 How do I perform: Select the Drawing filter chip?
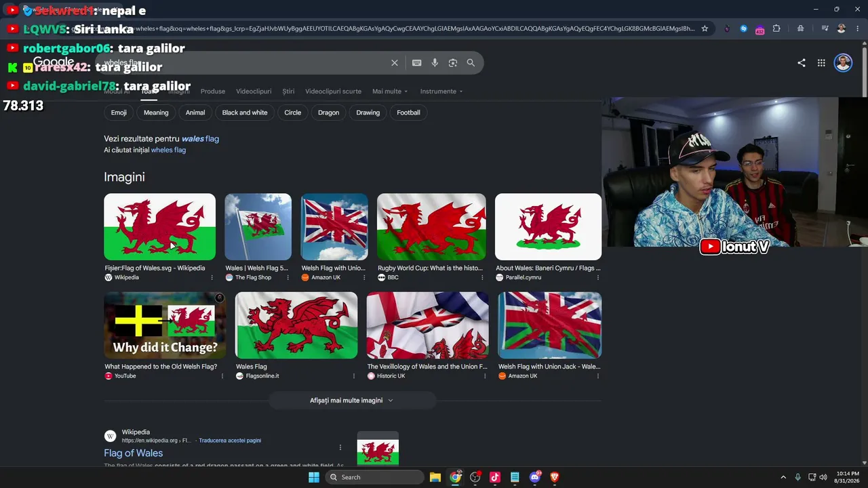[368, 113]
